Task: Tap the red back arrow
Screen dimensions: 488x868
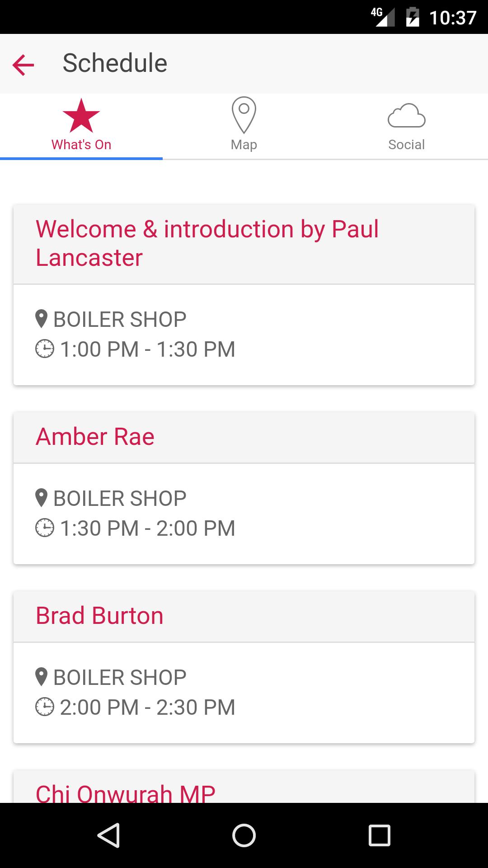Action: (23, 65)
